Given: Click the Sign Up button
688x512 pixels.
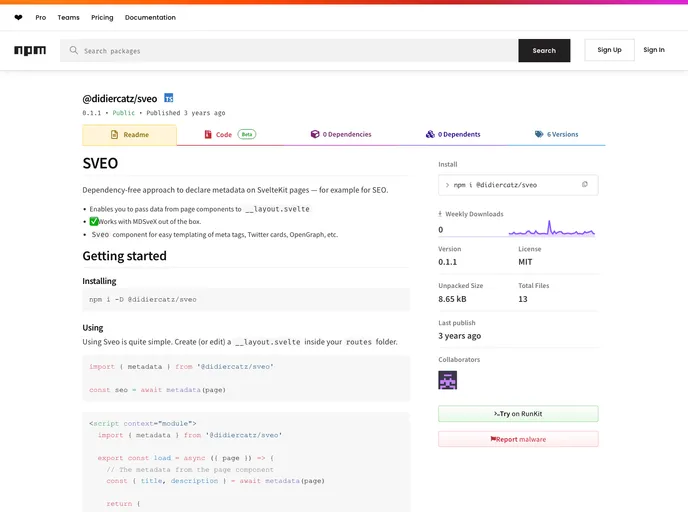Looking at the screenshot, I should (x=609, y=50).
